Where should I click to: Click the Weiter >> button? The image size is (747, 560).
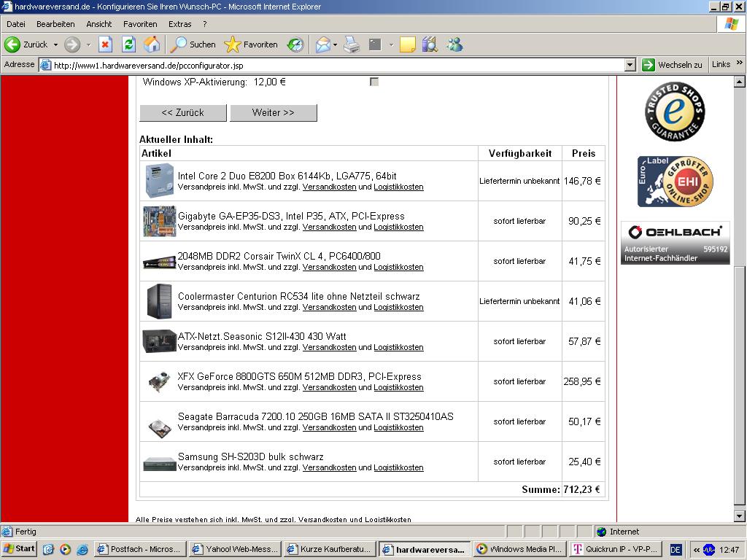[274, 113]
